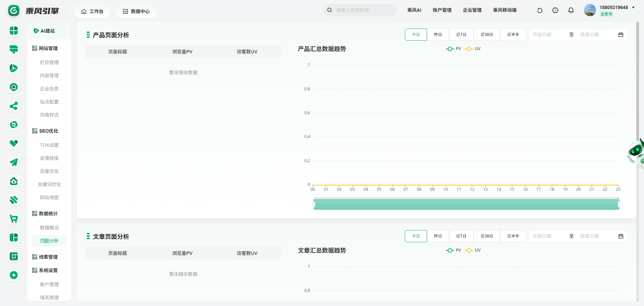Click the refresh icon in top bar
Viewport: 644px width, 306px height.
(540, 10)
